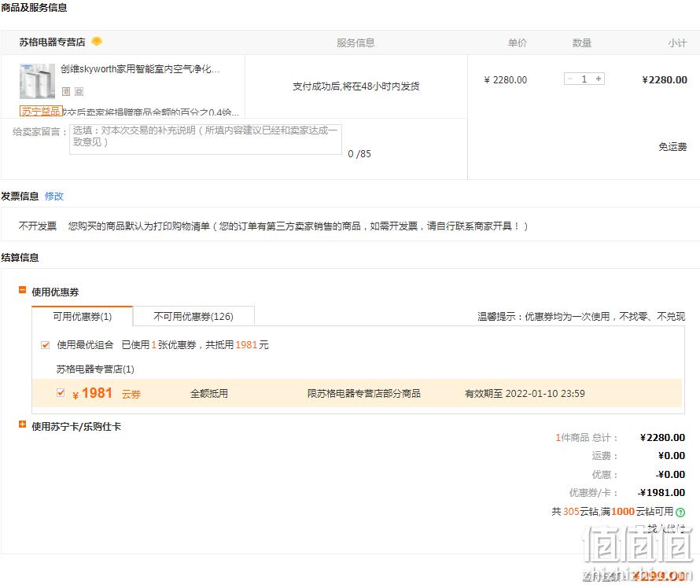
Task: Click the 已使用1张优惠券，共抵用1981元 summary text
Action: tap(195, 345)
